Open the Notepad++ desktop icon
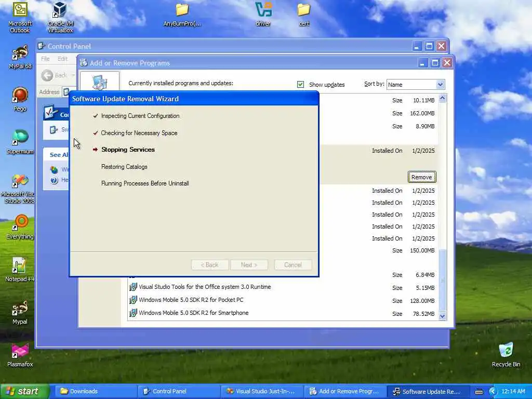 [x=20, y=270]
